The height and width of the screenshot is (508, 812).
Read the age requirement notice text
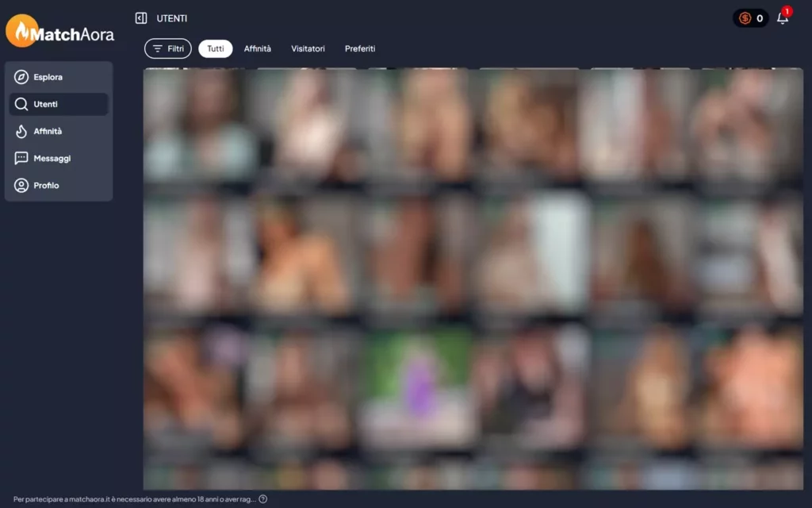(135, 499)
